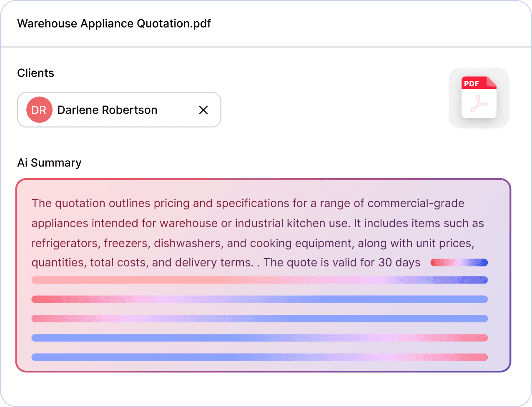Click the first redacted gradient bar
This screenshot has width=532, height=407.
pyautogui.click(x=259, y=280)
